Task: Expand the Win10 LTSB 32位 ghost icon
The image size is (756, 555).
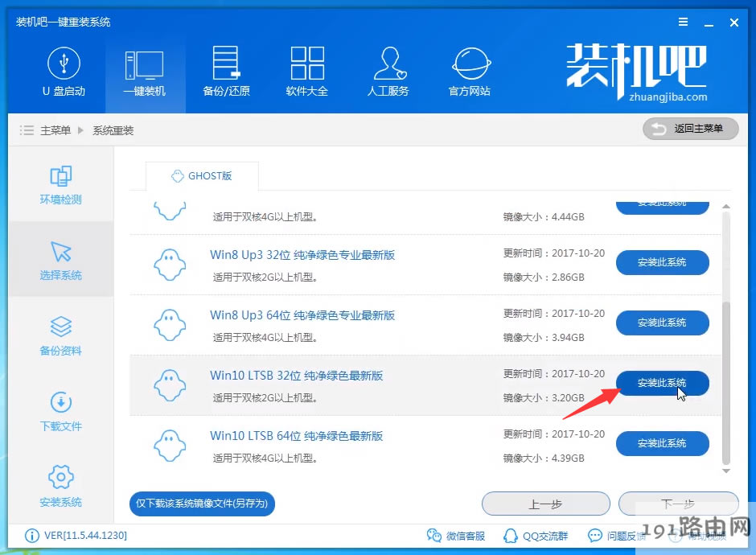Action: pyautogui.click(x=169, y=384)
